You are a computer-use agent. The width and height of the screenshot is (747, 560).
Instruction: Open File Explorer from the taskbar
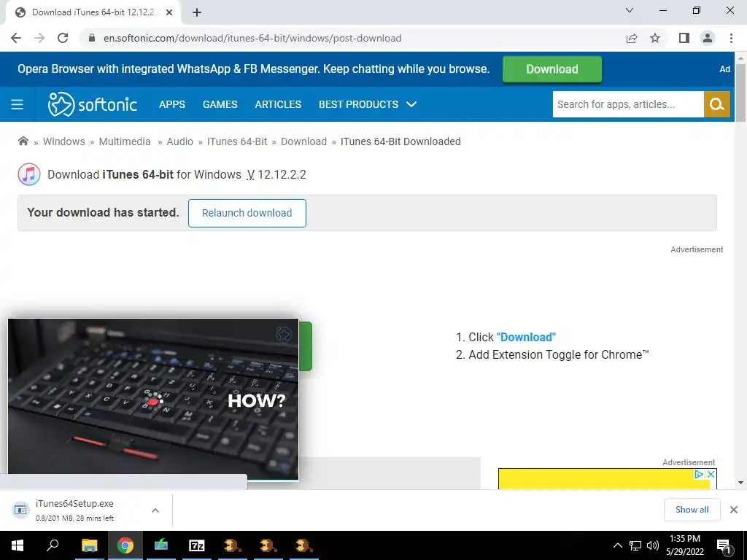(x=89, y=545)
